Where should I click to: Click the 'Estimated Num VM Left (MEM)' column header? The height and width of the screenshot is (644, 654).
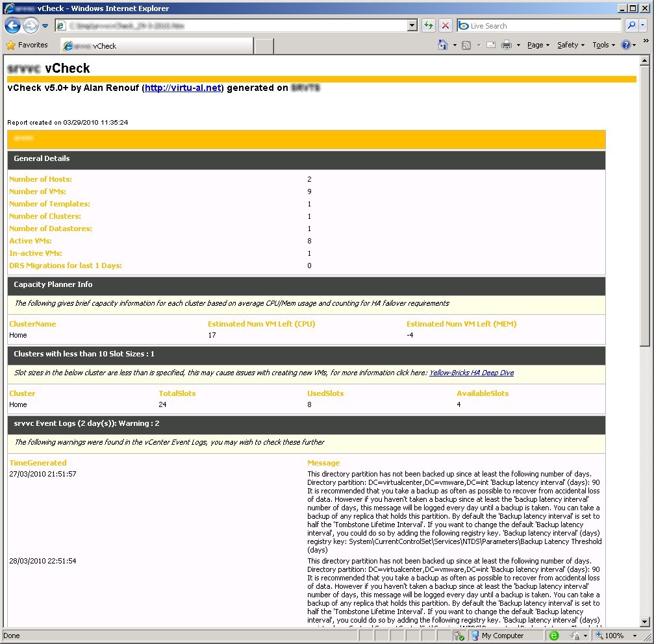461,324
